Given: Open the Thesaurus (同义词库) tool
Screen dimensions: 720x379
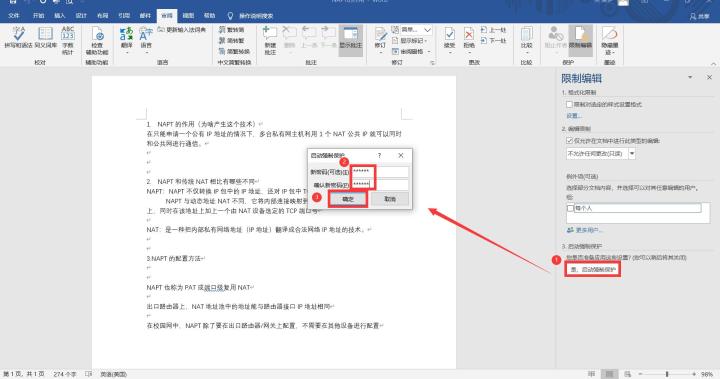Looking at the screenshot, I should (45, 38).
